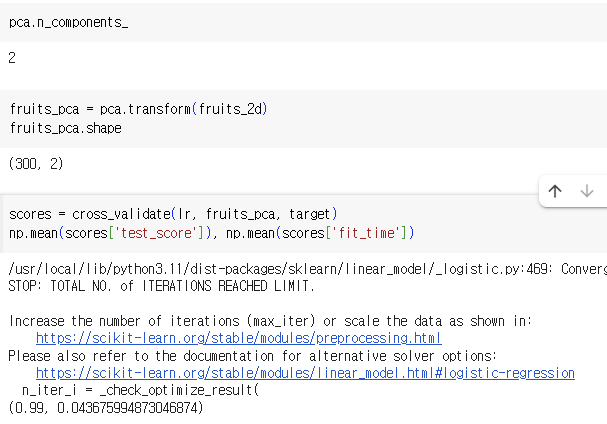
Task: Click into the fruits_pca = pca.transform line
Action: click(x=139, y=109)
